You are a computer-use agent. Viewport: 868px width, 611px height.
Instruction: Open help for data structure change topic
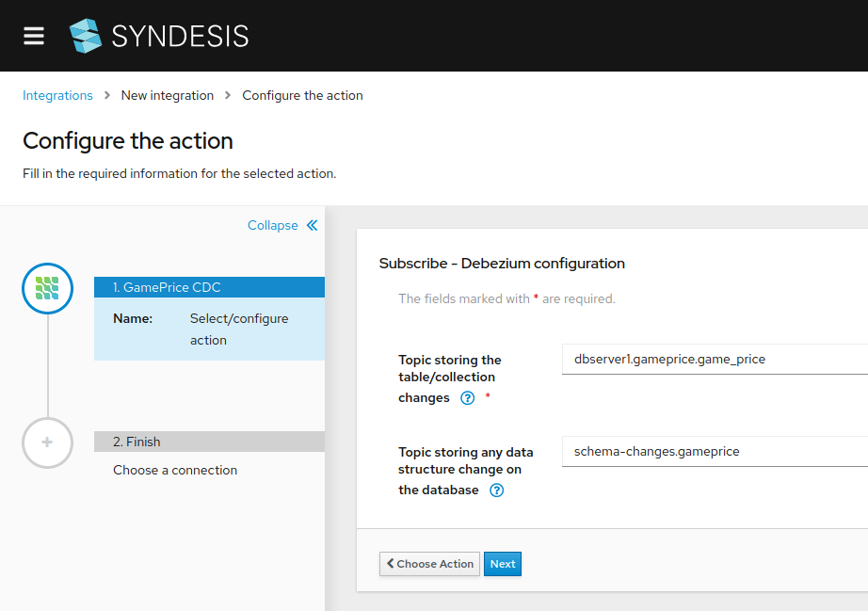tap(497, 490)
